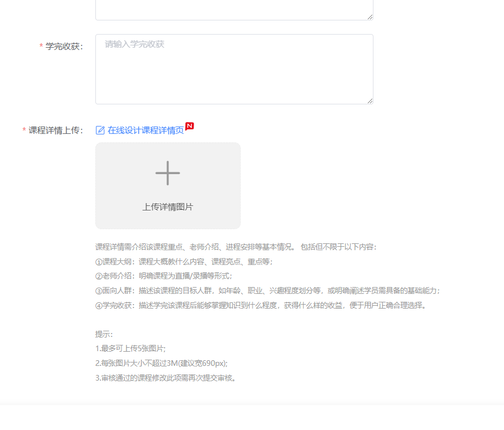Click the red N new badge

190,126
